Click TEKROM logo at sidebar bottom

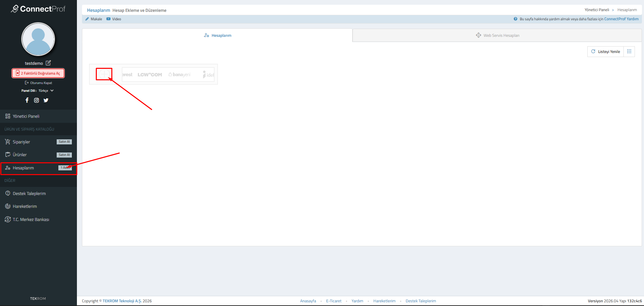tap(38, 299)
